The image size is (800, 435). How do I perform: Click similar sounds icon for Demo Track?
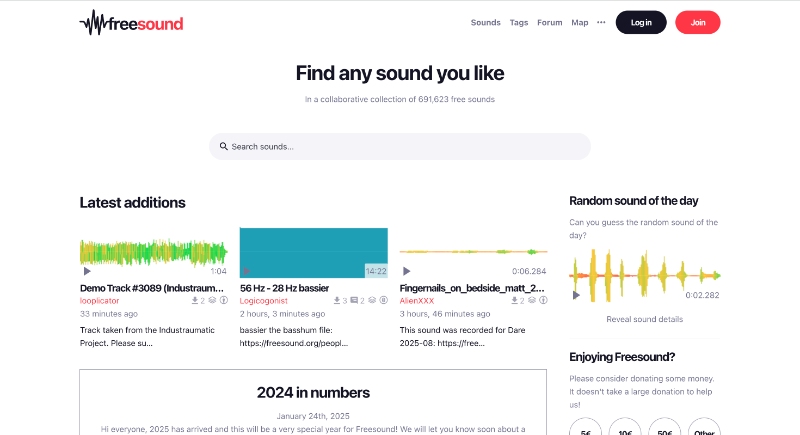point(212,300)
